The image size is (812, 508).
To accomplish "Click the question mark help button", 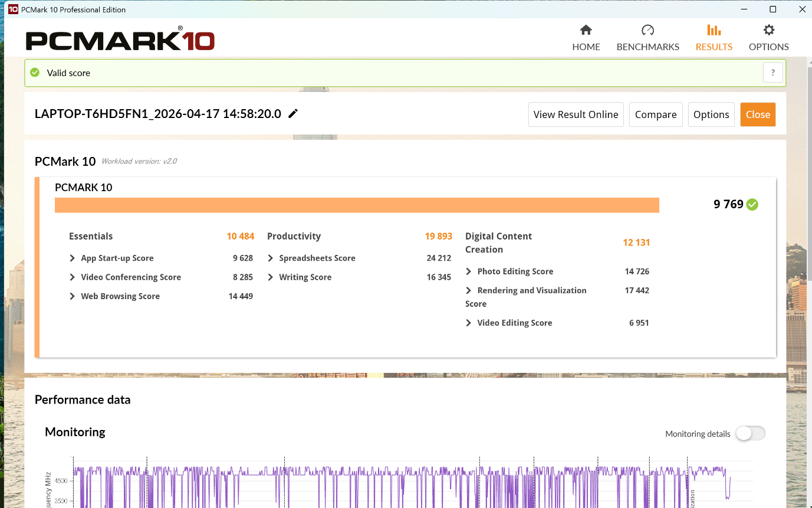I will coord(773,73).
